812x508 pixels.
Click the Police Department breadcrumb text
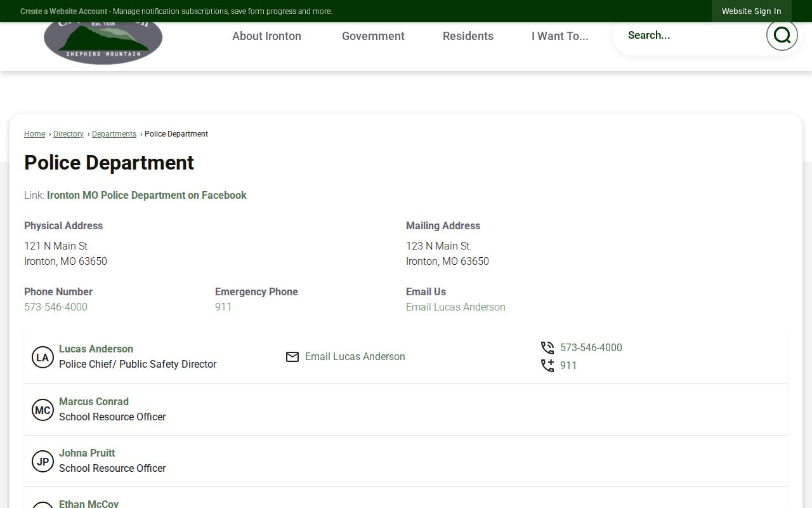(176, 134)
